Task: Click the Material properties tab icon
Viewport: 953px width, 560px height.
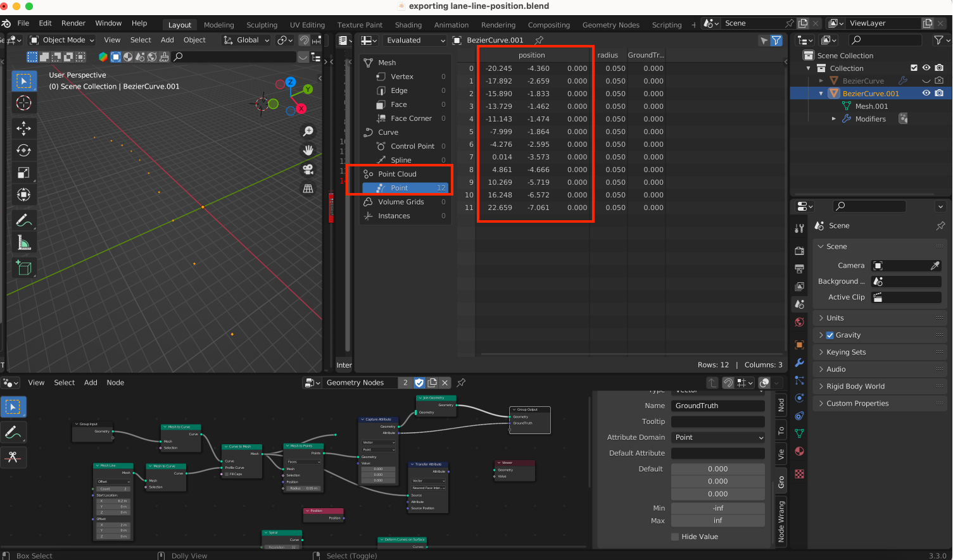Action: [x=800, y=451]
